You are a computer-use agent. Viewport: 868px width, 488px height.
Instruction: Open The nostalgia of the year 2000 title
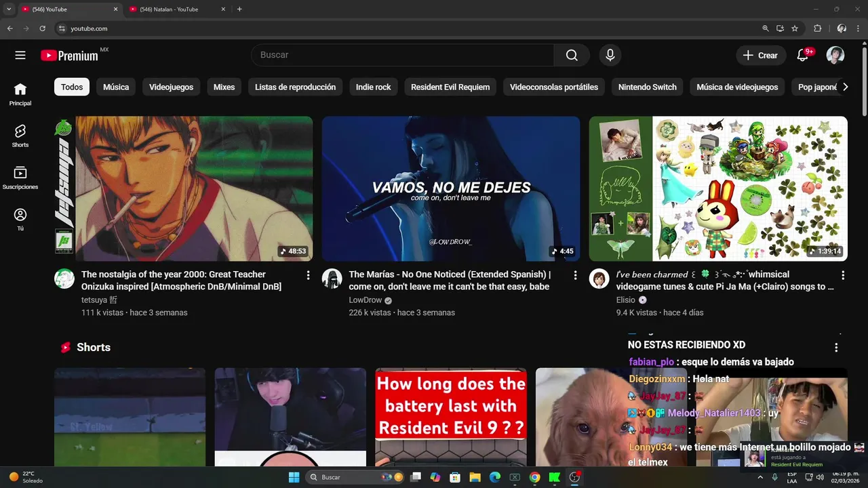tap(181, 281)
